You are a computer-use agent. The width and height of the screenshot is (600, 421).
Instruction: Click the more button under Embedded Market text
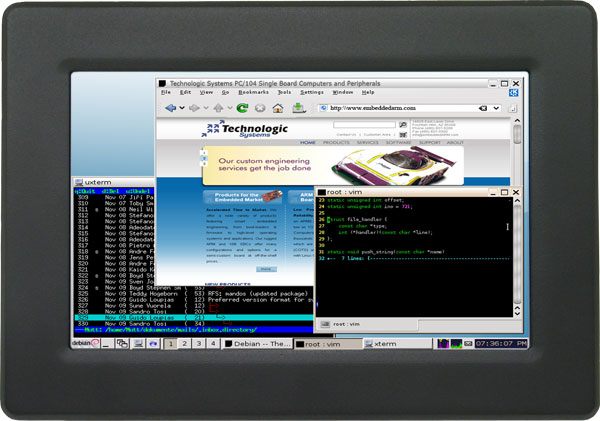coord(266,269)
